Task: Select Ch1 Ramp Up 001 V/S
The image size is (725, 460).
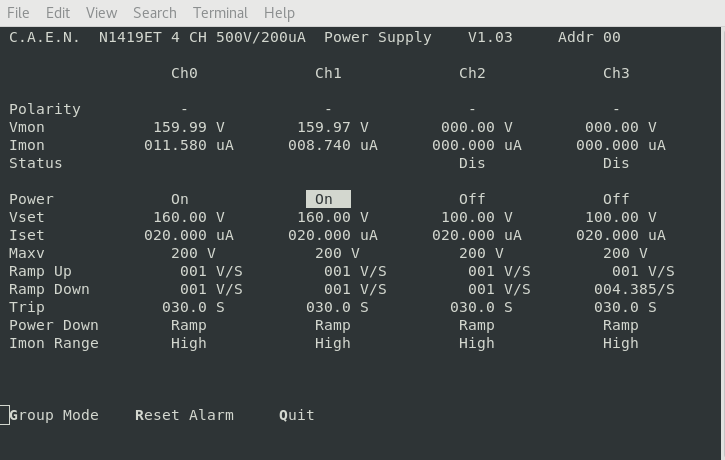Action: [355, 271]
